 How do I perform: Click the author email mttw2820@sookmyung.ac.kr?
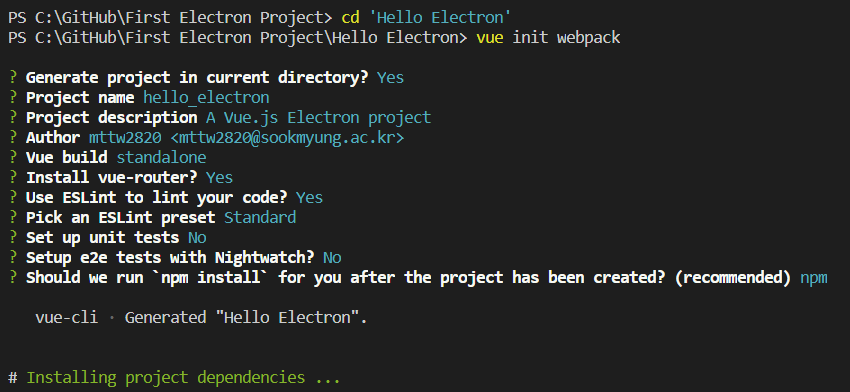pos(287,138)
